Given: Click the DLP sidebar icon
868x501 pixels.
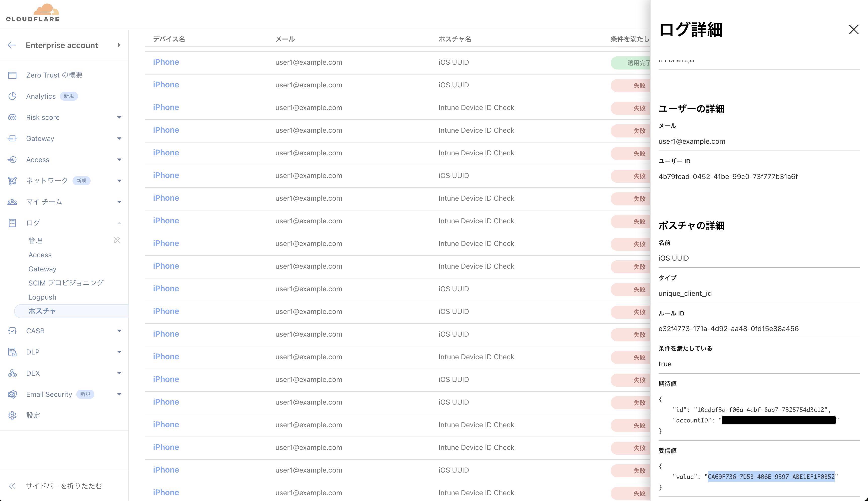Looking at the screenshot, I should click(12, 352).
